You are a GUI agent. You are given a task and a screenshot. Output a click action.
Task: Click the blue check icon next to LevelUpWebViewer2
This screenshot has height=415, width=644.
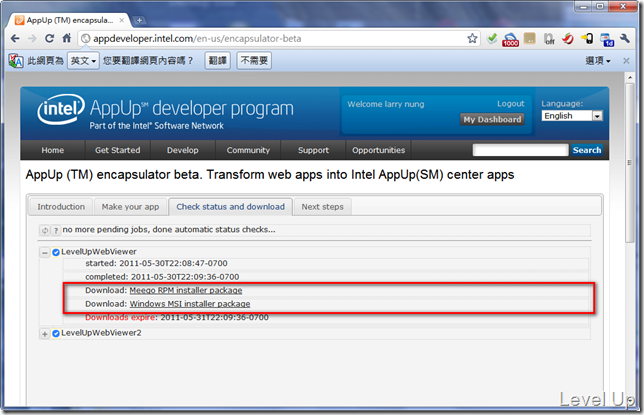point(56,334)
